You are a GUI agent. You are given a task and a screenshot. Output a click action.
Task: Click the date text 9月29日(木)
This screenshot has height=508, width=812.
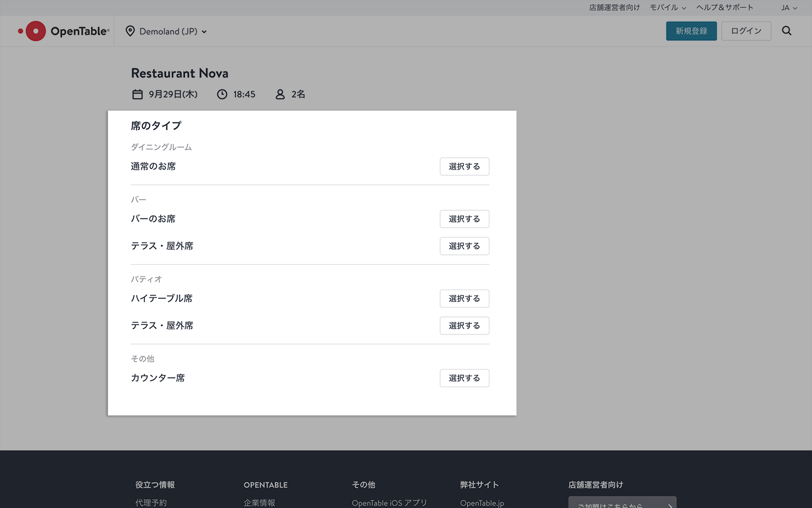173,94
